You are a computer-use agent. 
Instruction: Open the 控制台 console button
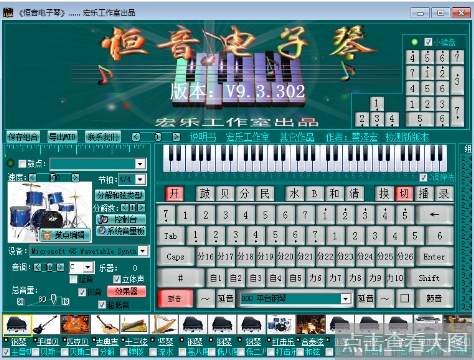[x=121, y=219]
